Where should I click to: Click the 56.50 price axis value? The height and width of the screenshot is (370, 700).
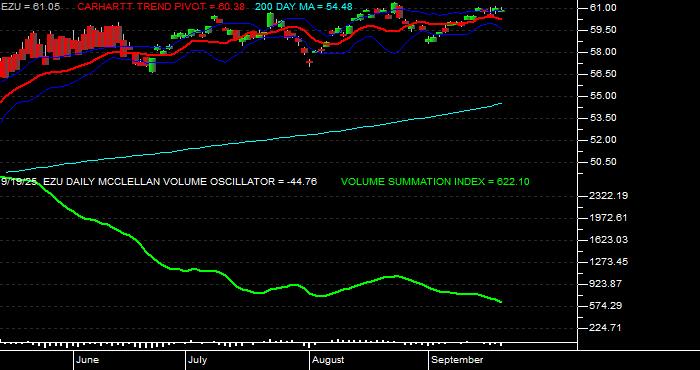pyautogui.click(x=602, y=74)
